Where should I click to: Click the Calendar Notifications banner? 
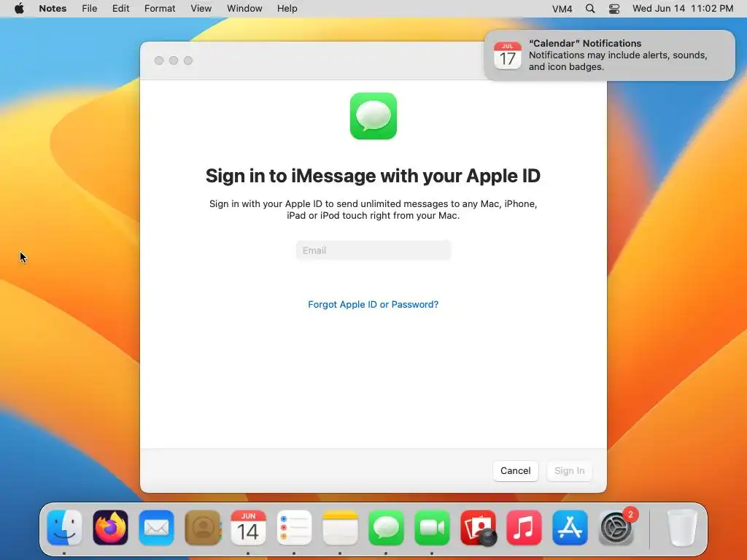[x=609, y=55]
